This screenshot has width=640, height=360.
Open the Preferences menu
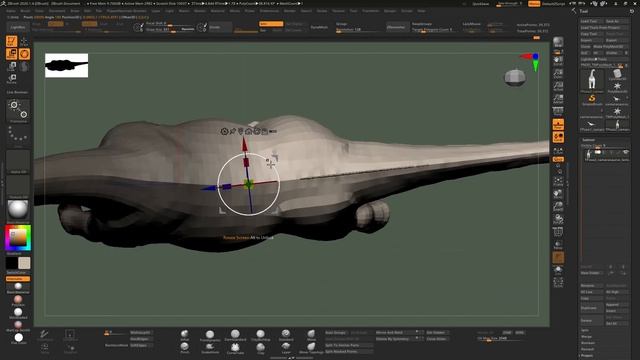(x=269, y=11)
